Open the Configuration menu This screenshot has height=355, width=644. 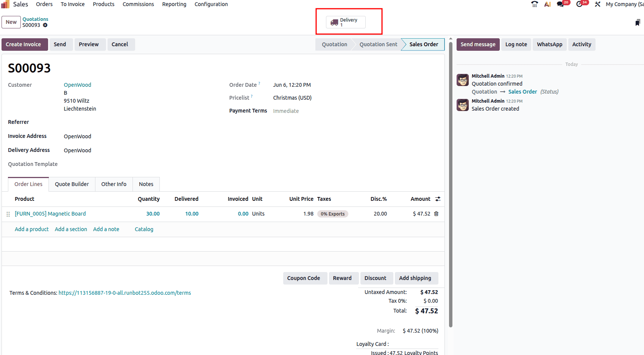pos(211,4)
